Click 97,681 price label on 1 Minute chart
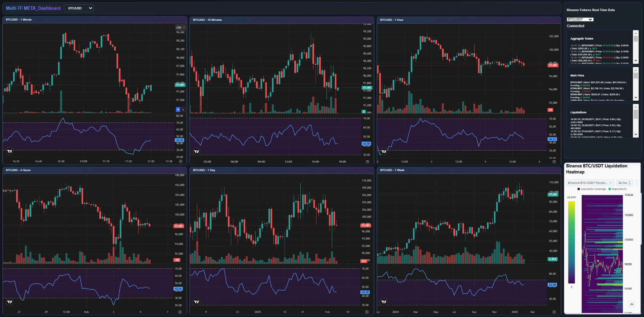 pos(180,85)
